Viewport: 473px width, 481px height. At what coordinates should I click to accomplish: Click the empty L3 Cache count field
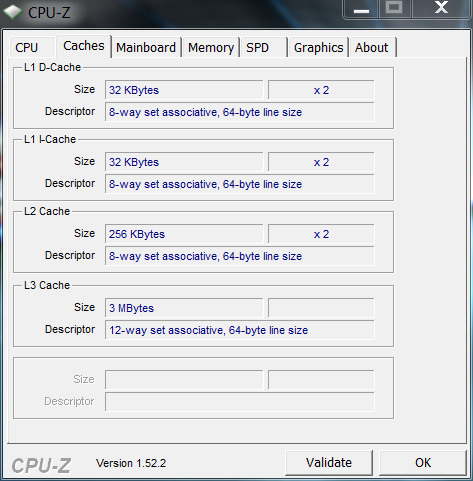pyautogui.click(x=321, y=308)
